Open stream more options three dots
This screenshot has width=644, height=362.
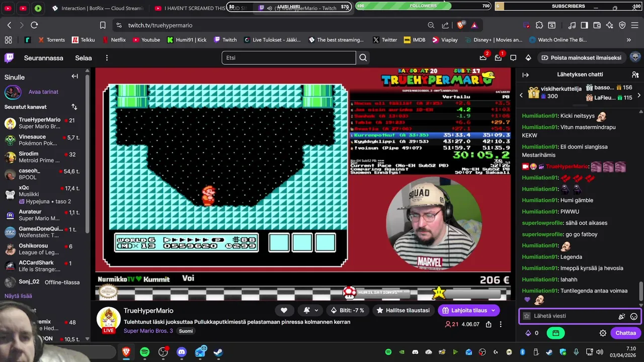click(501, 324)
